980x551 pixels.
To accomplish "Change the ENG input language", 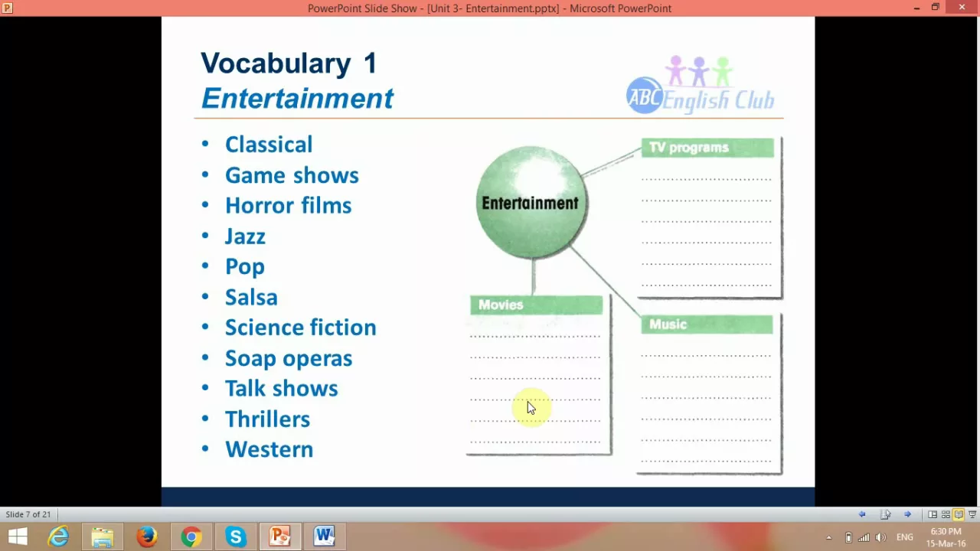I will coord(904,537).
